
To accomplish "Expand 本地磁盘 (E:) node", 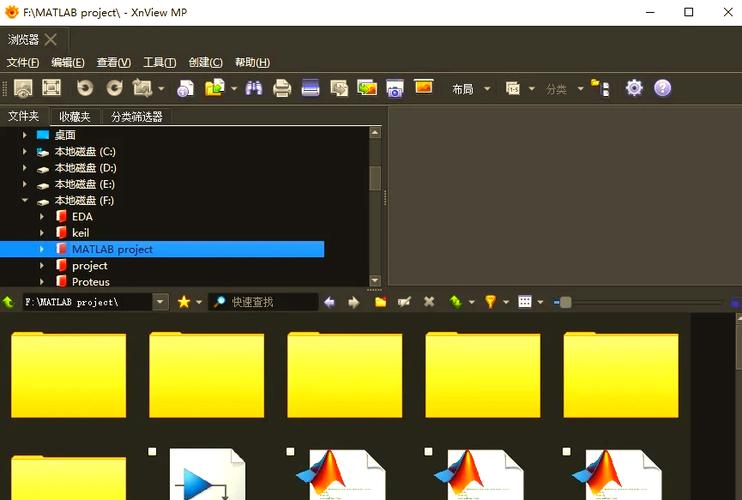I will pyautogui.click(x=25, y=184).
